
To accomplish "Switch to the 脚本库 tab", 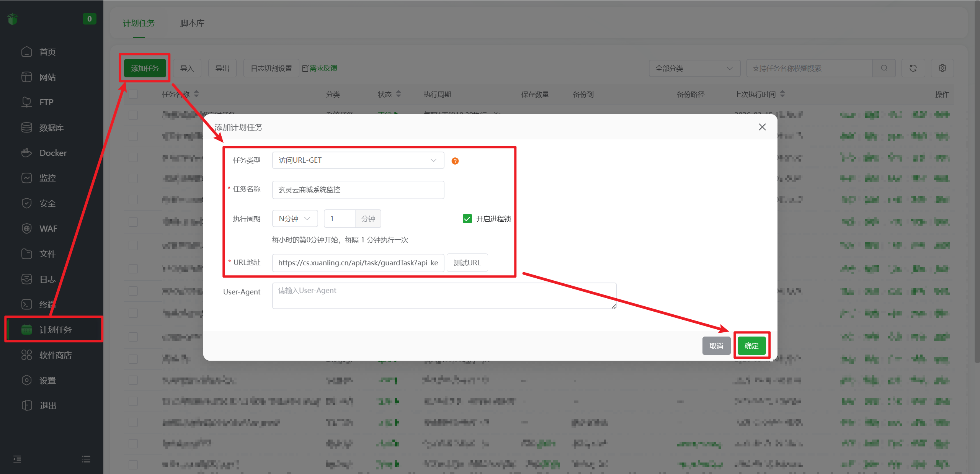I will 192,23.
